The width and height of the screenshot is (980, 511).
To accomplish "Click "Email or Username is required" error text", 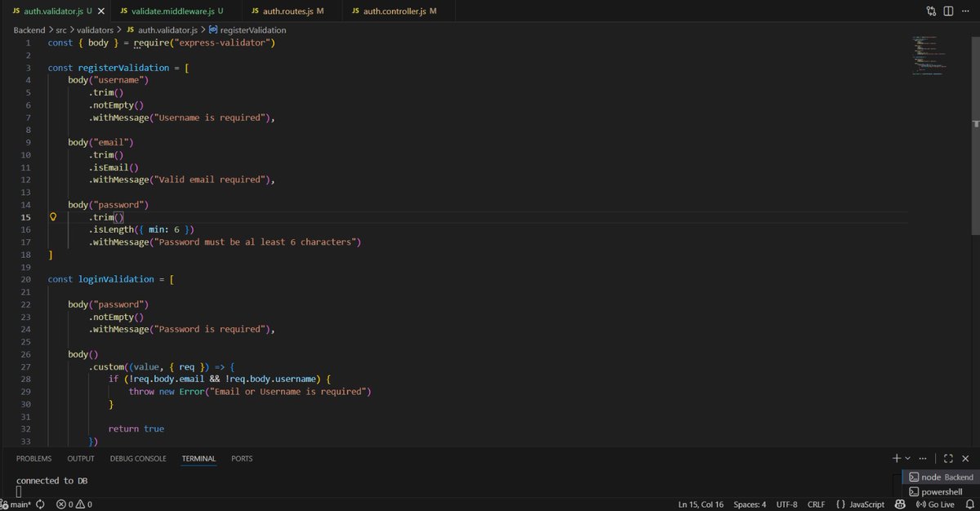I will point(289,392).
